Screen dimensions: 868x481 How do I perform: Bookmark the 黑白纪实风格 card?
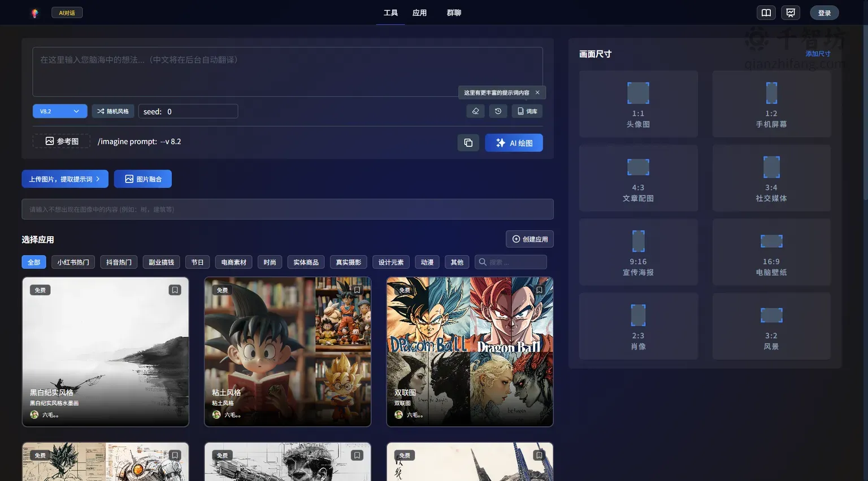coord(175,290)
